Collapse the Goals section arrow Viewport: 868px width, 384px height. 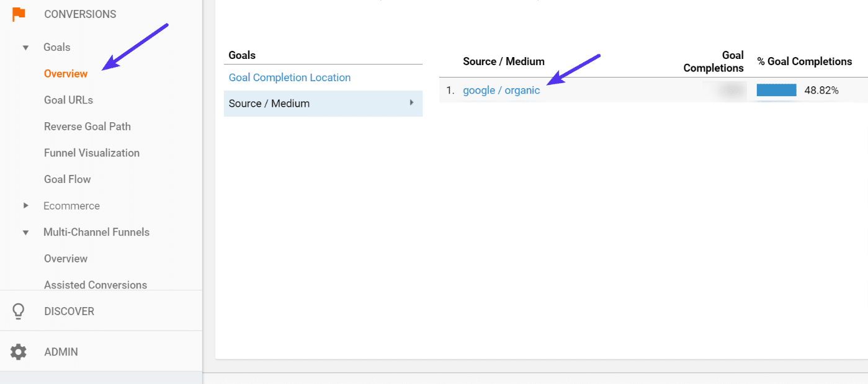pyautogui.click(x=25, y=47)
